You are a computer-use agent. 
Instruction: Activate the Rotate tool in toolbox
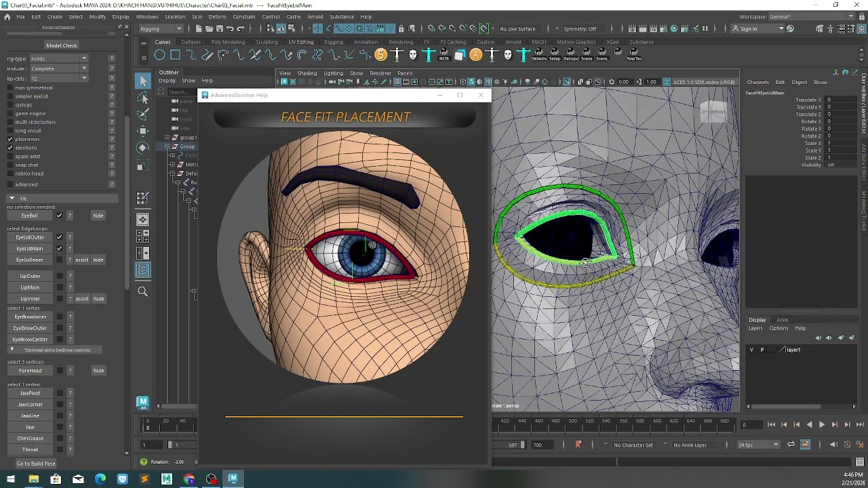[x=142, y=147]
